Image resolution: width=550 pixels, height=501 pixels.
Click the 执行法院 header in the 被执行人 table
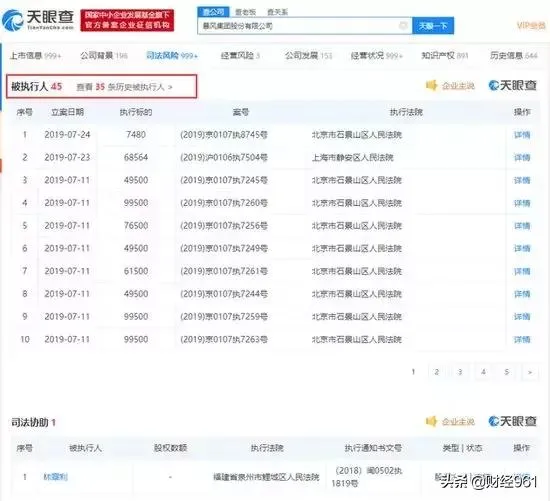[406, 112]
